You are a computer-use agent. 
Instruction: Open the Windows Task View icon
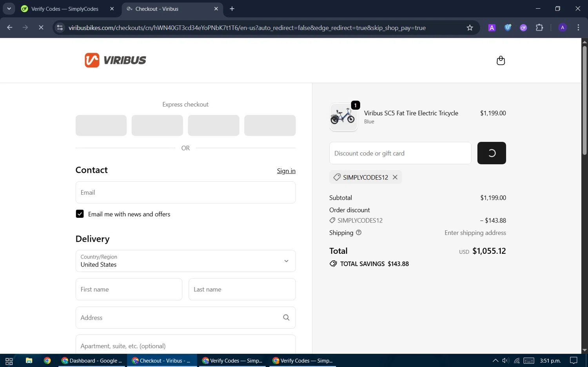click(9, 361)
